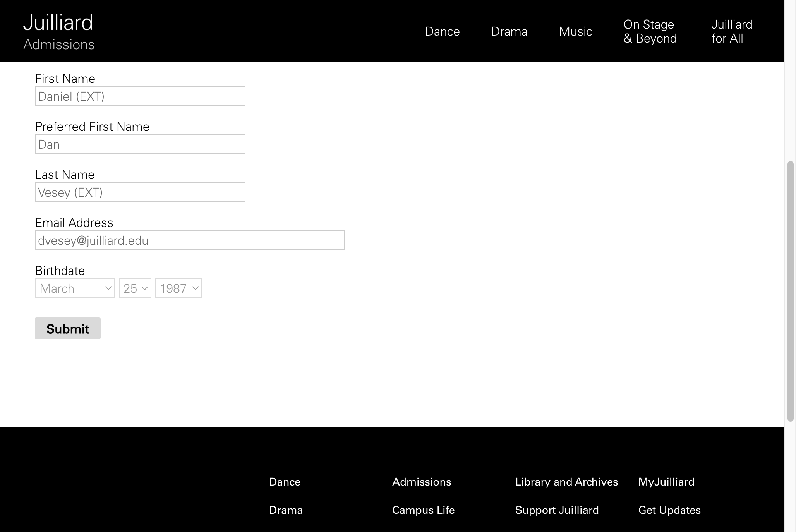Open the birth month dropdown showing March
Image resolution: width=796 pixels, height=532 pixels.
click(75, 288)
